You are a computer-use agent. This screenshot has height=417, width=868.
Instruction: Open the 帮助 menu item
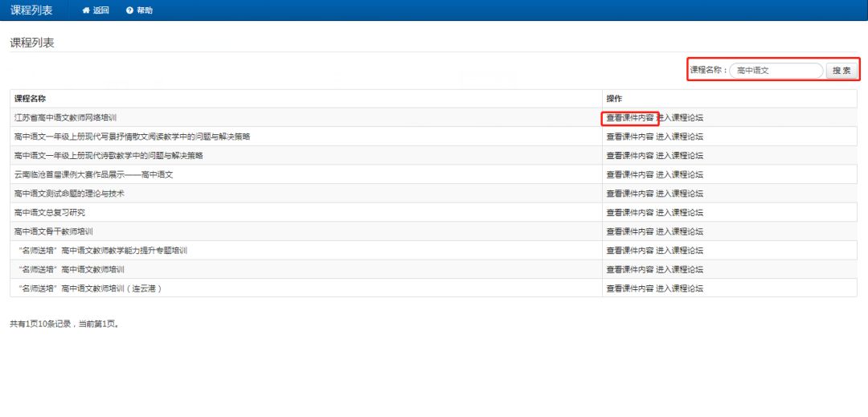point(144,10)
